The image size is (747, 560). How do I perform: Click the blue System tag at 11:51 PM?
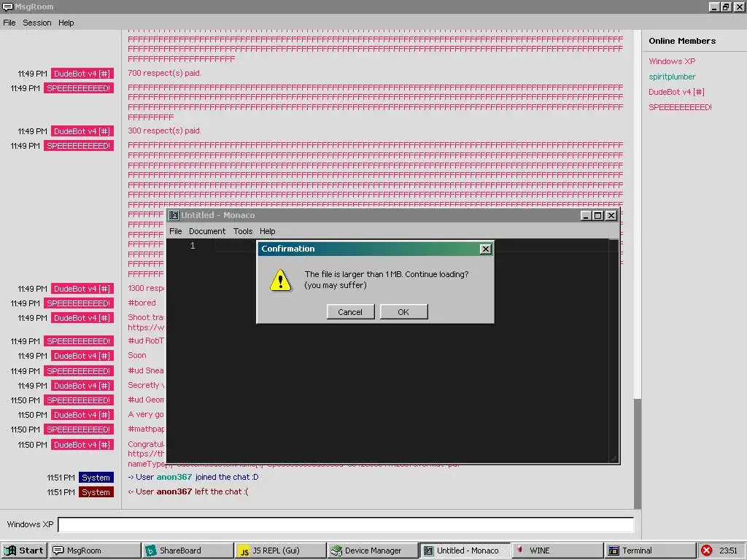point(96,478)
